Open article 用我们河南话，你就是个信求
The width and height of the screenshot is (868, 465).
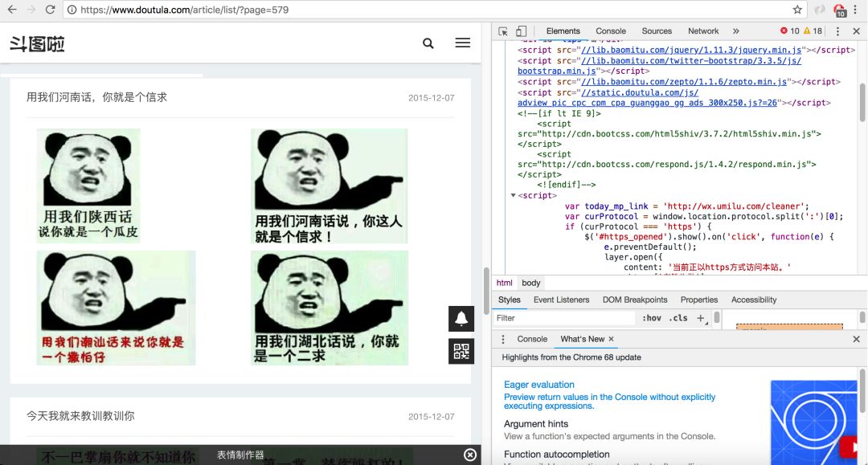point(96,97)
